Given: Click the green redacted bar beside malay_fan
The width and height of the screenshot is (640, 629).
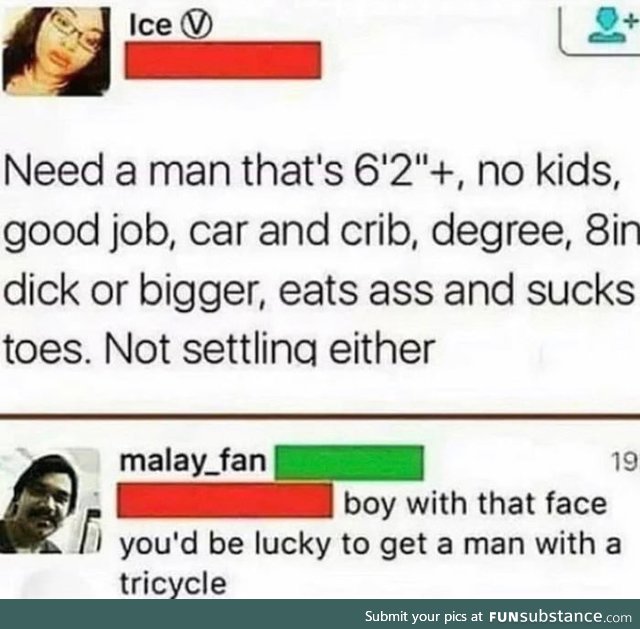Looking at the screenshot, I should (x=349, y=463).
